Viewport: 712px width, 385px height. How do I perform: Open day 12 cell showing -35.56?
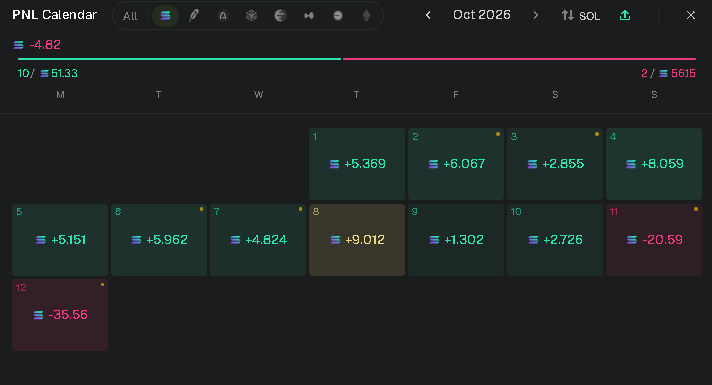[60, 315]
